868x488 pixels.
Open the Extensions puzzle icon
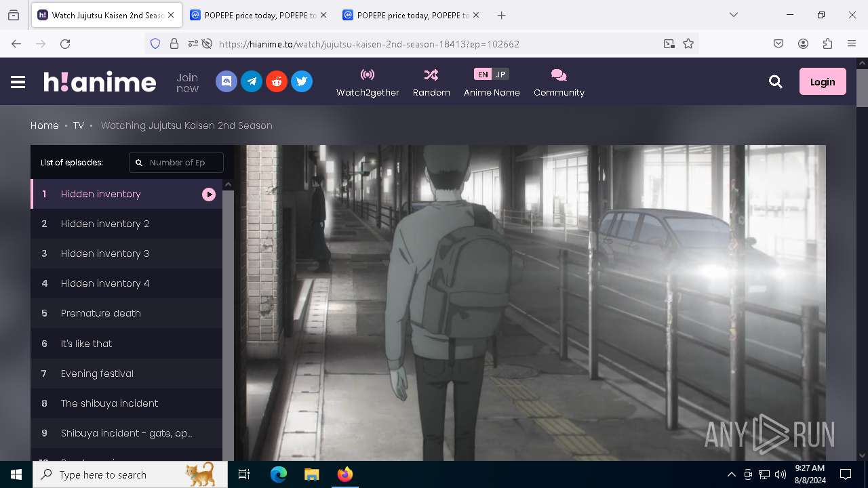coord(827,43)
